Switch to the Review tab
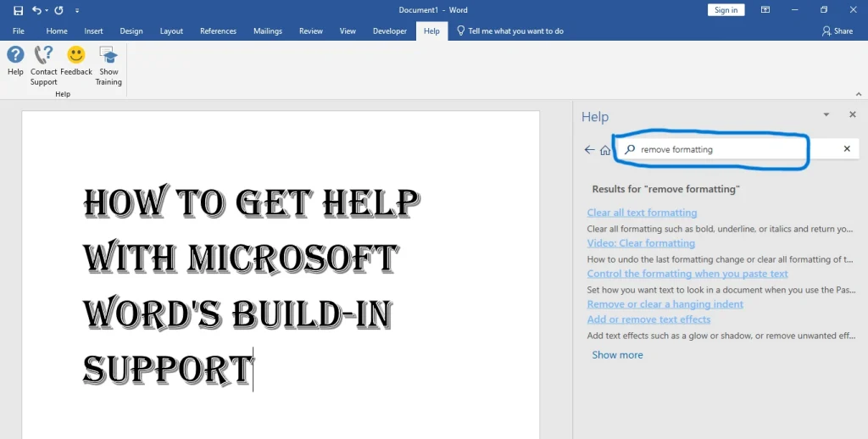The image size is (868, 439). click(311, 31)
